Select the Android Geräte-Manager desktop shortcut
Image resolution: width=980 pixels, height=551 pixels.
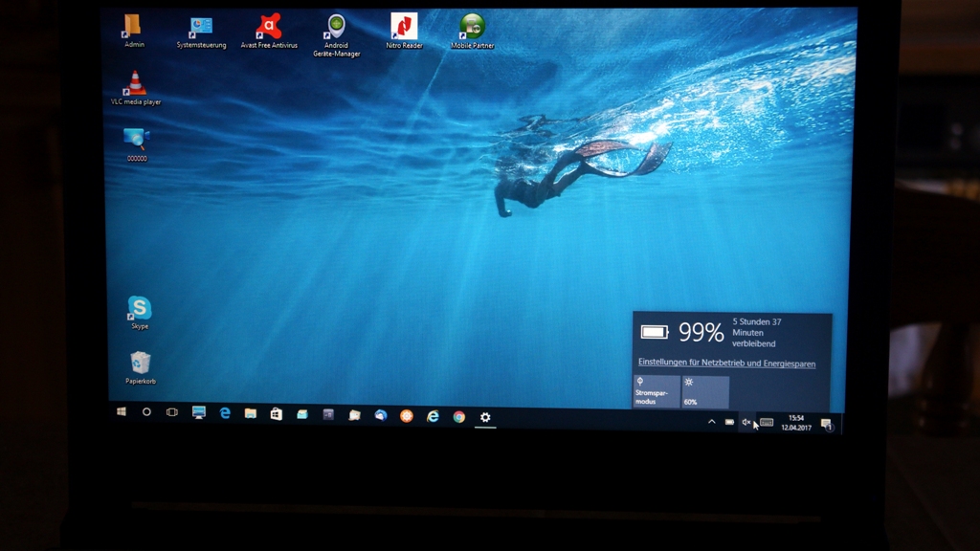336,35
